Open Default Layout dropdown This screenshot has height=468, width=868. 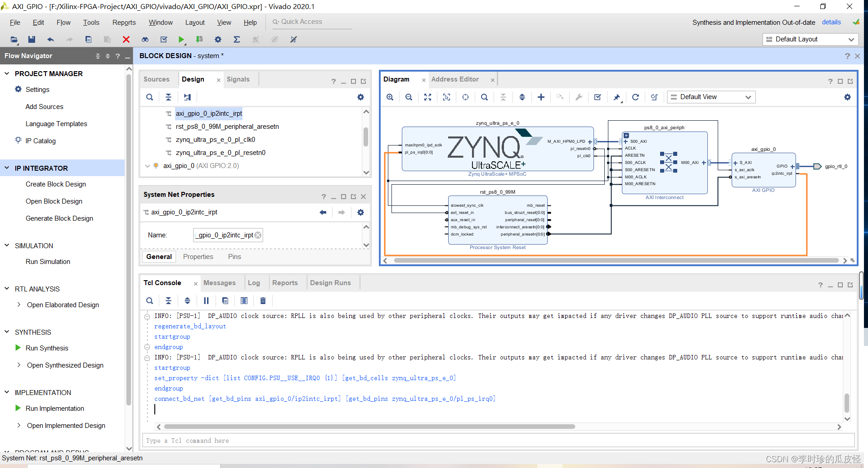pos(810,40)
